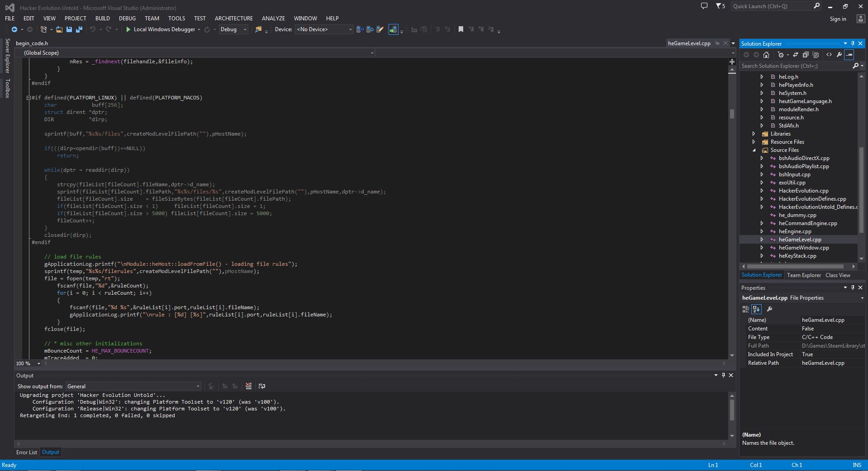The image size is (868, 471).
Task: Click the Pending Changes Filter clock icon
Action: click(780, 55)
